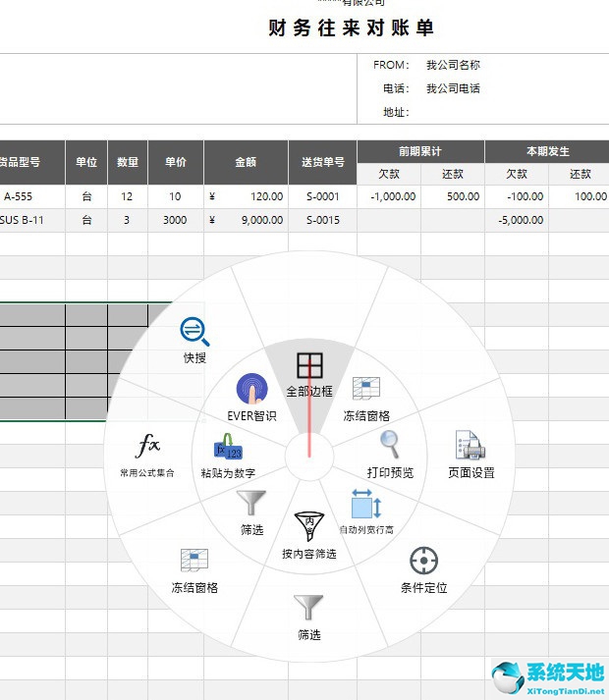609x700 pixels.
Task: Click cell with amount 9,000.00
Action: (x=247, y=220)
